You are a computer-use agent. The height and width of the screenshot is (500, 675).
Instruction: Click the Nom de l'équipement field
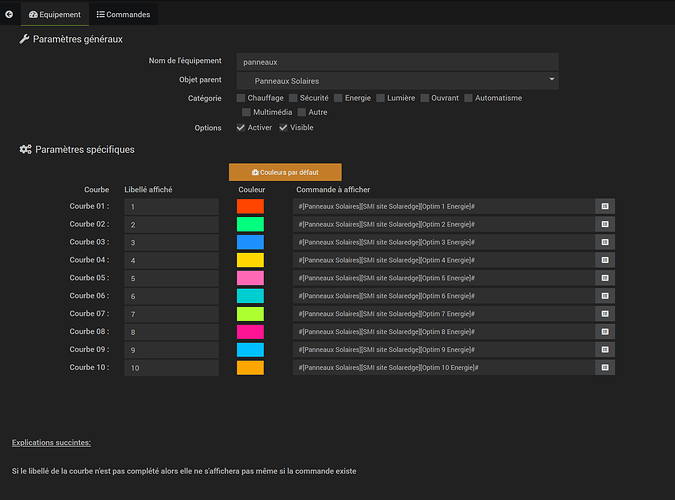397,61
